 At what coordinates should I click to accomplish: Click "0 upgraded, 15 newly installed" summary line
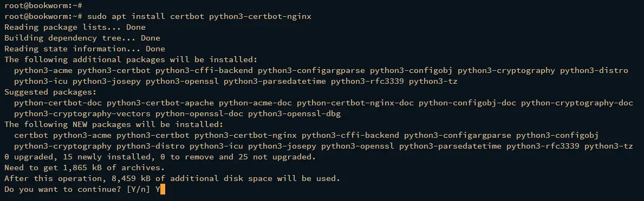click(160, 157)
